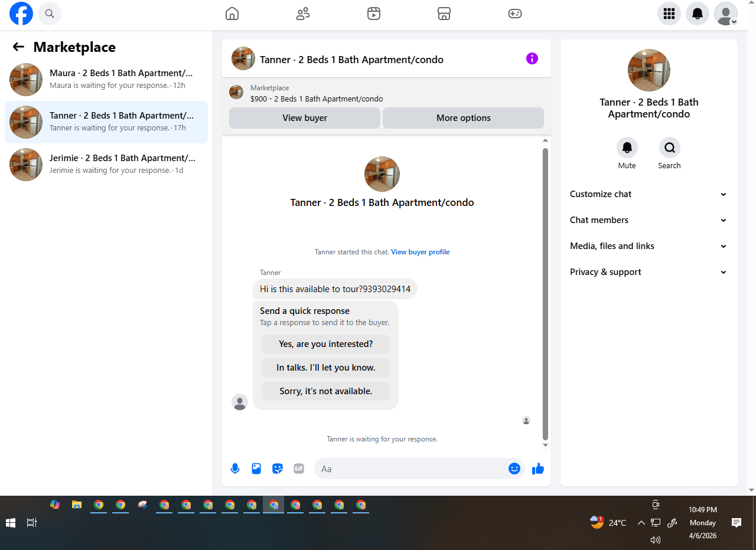Open the Gaming controller icon

point(515,14)
